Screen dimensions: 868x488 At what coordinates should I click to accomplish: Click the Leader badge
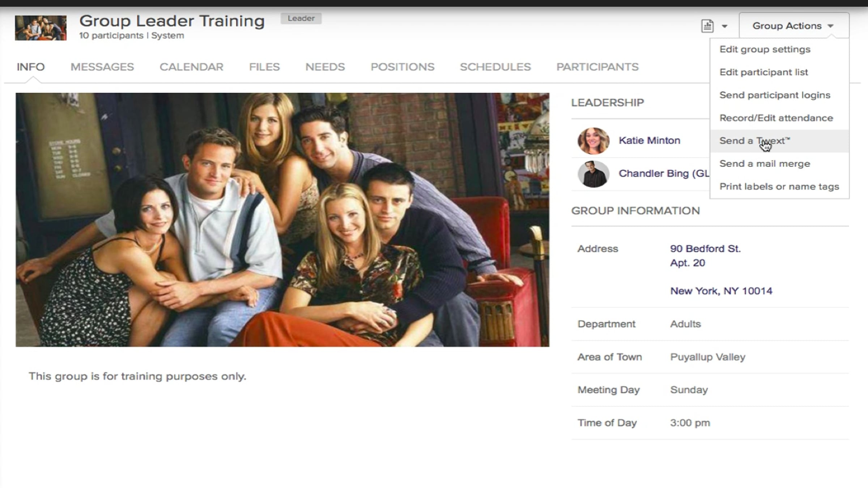coord(301,18)
